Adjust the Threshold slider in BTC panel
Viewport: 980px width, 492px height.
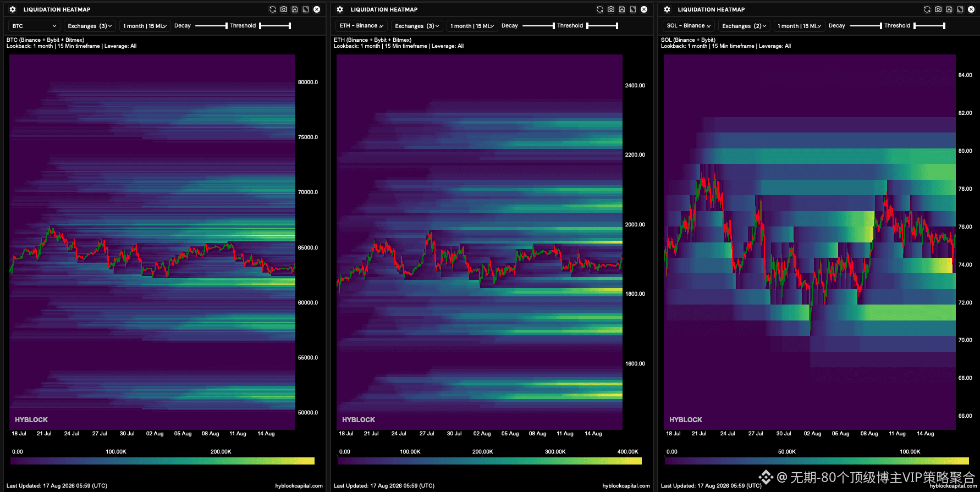(x=275, y=26)
